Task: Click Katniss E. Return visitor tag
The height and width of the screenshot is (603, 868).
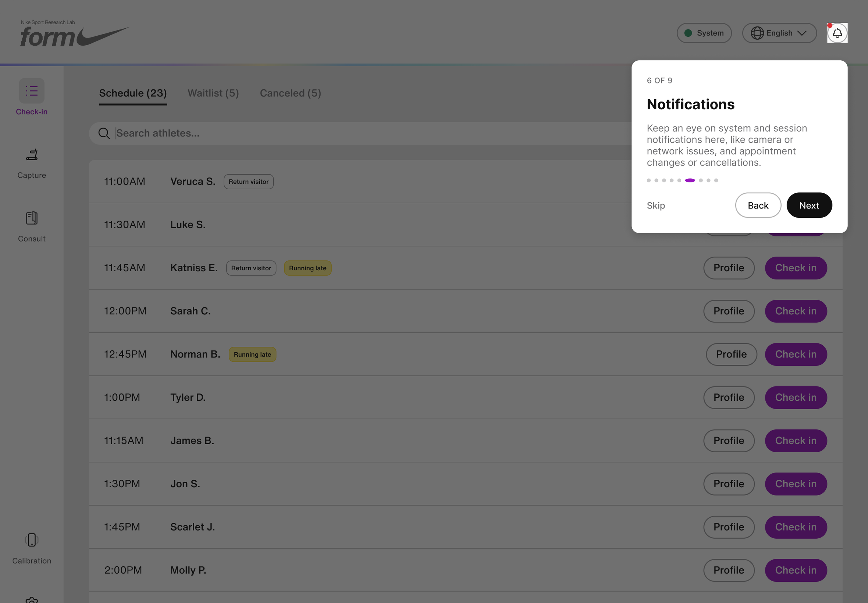Action: 251,268
